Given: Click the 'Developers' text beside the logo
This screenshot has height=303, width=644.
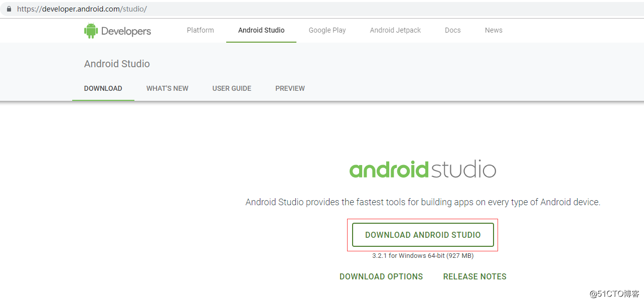Looking at the screenshot, I should (126, 31).
